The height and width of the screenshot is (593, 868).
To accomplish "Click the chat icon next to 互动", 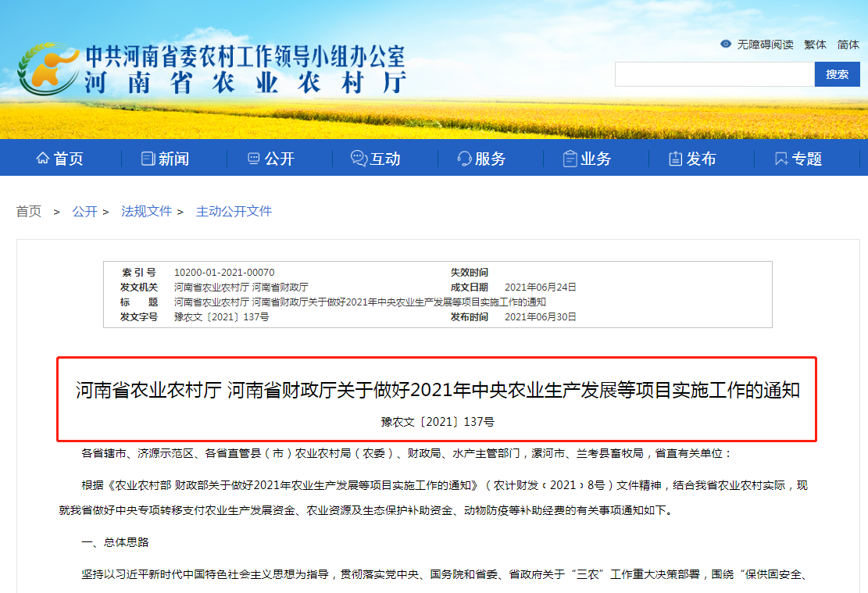I will 358,158.
